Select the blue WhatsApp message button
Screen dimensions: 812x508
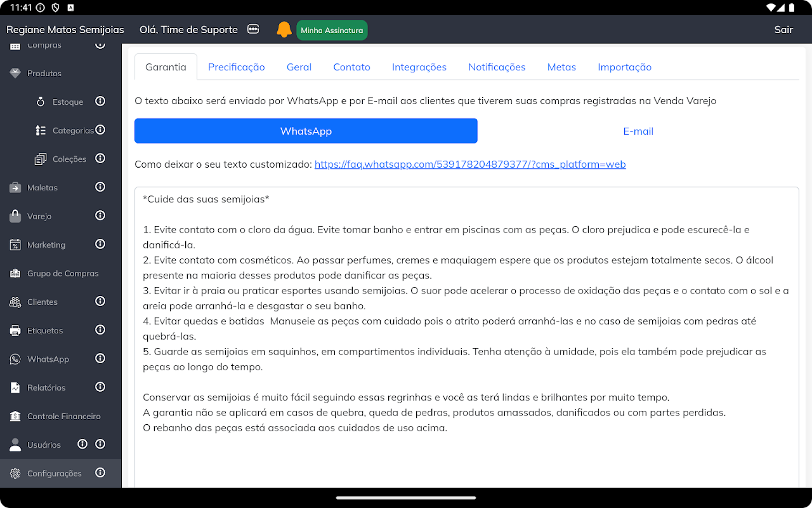point(306,131)
